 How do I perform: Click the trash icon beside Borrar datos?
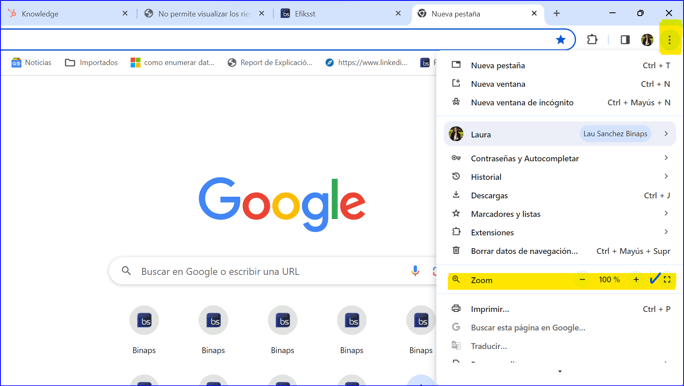coord(456,250)
